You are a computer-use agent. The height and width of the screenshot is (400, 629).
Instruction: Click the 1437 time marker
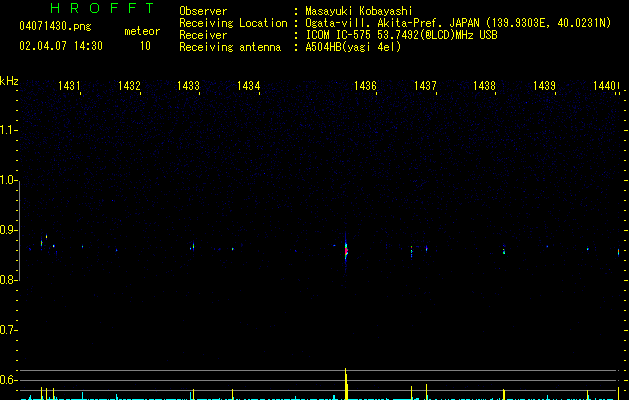(x=425, y=86)
